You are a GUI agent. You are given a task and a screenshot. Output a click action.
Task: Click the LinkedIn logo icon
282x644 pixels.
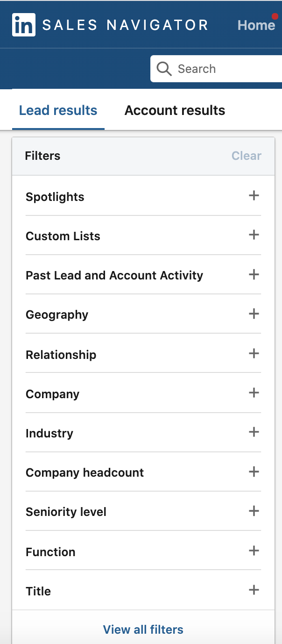coord(23,25)
